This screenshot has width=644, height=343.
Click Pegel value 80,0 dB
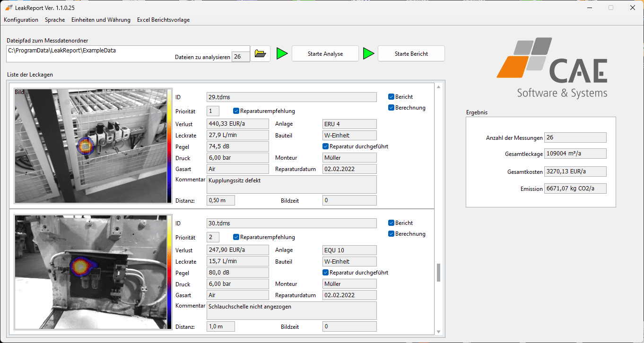click(x=237, y=273)
